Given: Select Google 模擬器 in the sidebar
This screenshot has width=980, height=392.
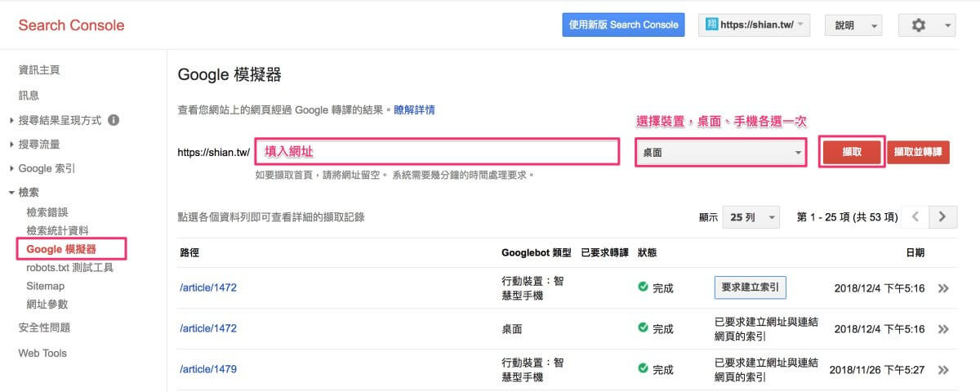Looking at the screenshot, I should [x=61, y=249].
